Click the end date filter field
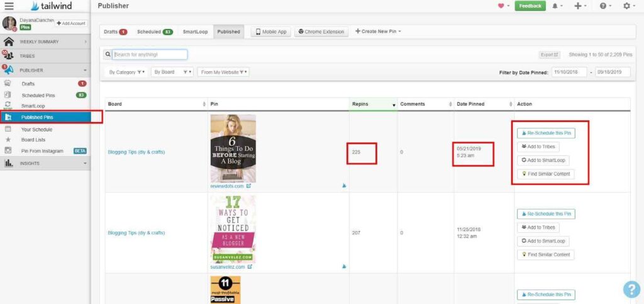 (613, 72)
